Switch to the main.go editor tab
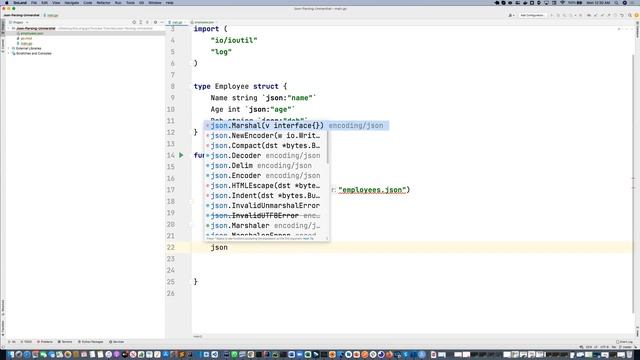Viewport: 640px width, 360px height. tap(177, 22)
